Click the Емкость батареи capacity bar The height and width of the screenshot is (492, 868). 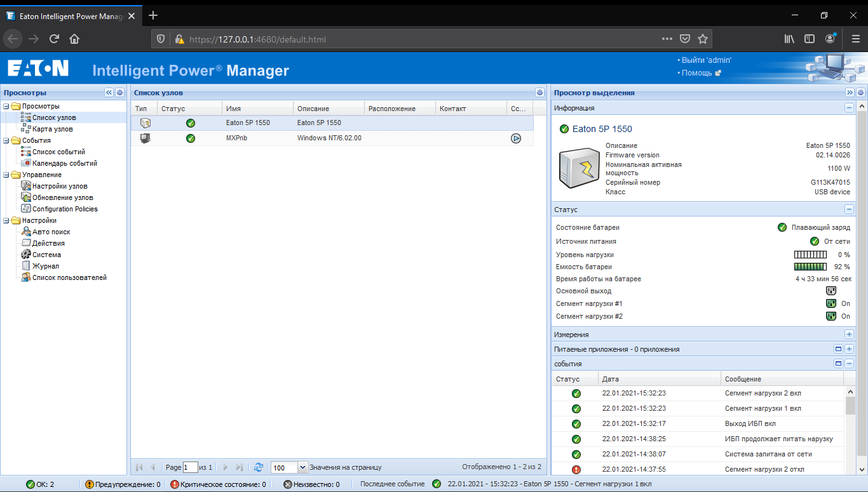810,267
